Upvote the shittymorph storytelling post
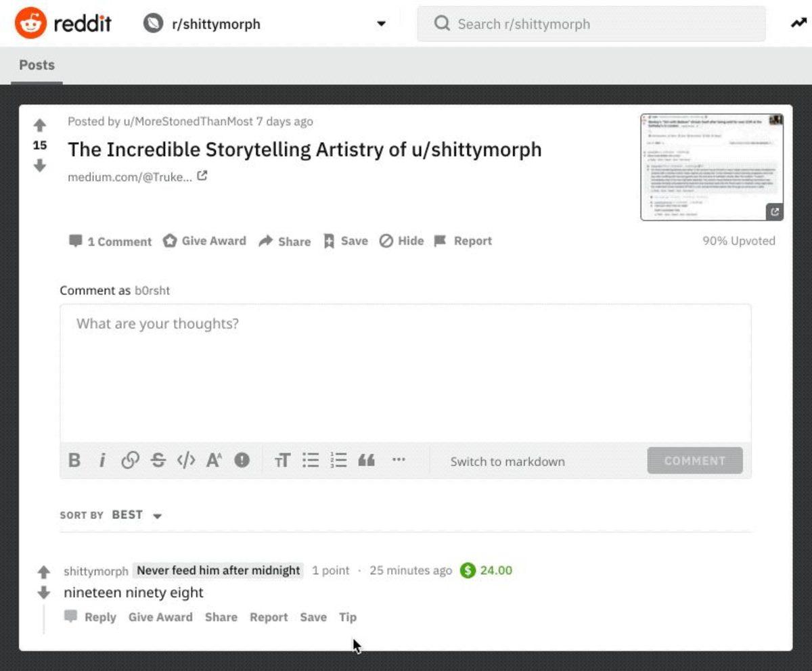This screenshot has width=812, height=671. pyautogui.click(x=41, y=124)
